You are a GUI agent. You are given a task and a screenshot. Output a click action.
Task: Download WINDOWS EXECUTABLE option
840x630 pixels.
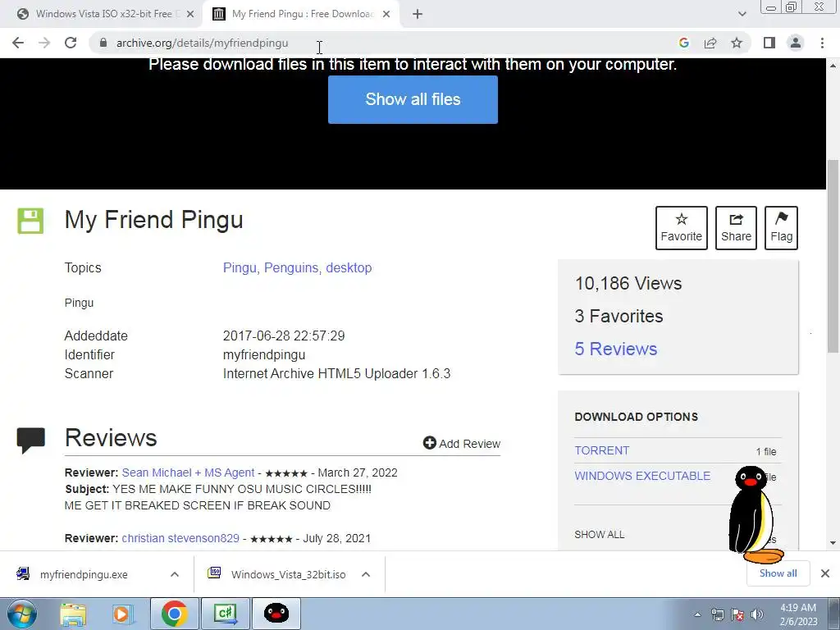(642, 476)
